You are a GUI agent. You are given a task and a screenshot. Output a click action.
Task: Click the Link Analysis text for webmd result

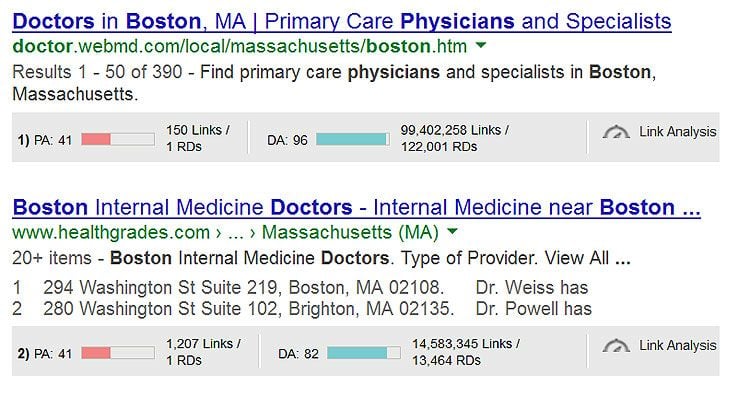(x=677, y=132)
